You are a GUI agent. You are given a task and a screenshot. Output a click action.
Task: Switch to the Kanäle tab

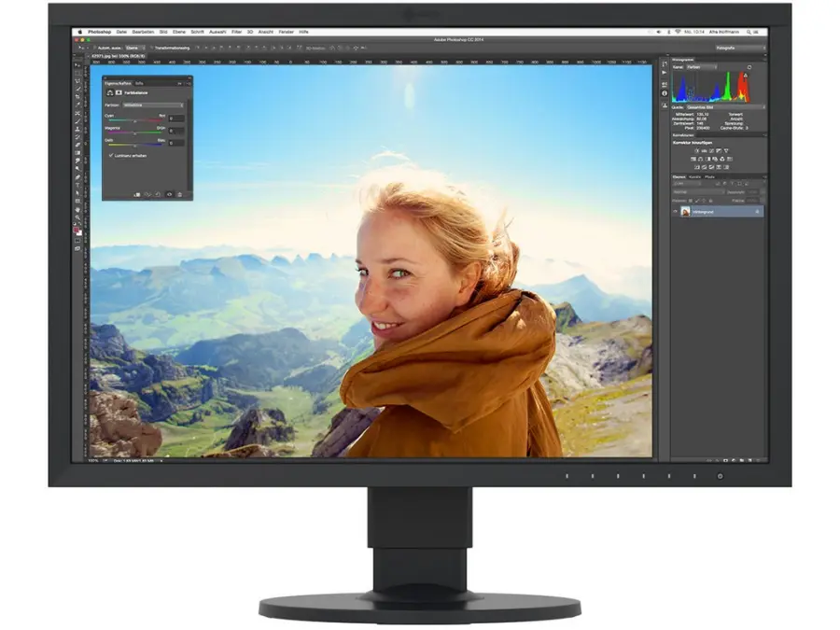694,176
